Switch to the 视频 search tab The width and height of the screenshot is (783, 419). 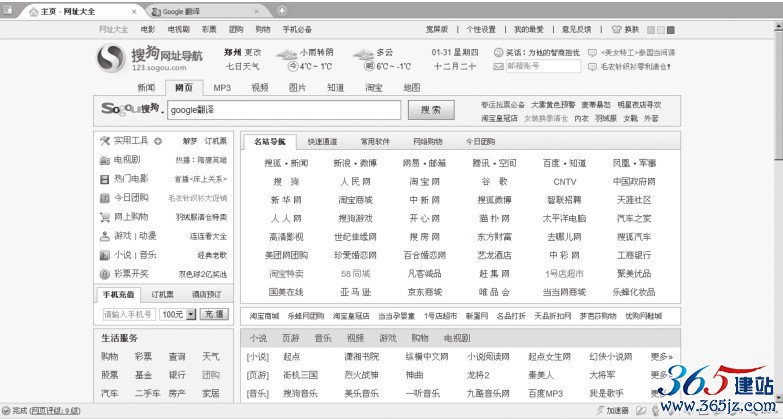(260, 88)
